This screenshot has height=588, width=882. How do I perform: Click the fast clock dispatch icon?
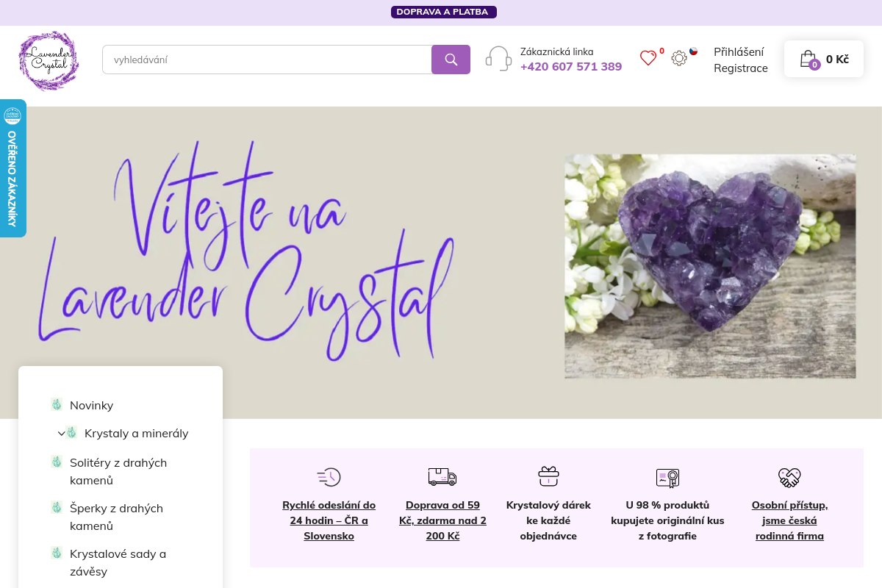(329, 477)
